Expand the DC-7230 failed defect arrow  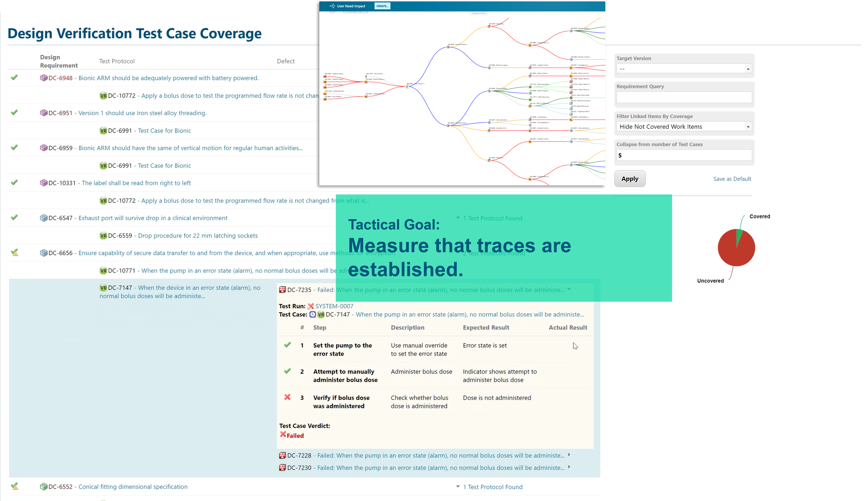pyautogui.click(x=569, y=467)
